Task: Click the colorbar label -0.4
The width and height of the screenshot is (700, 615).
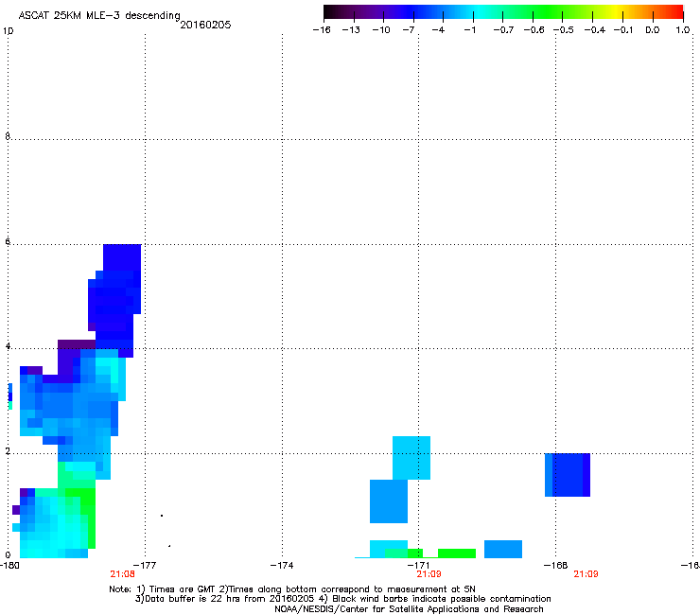Action: (595, 30)
